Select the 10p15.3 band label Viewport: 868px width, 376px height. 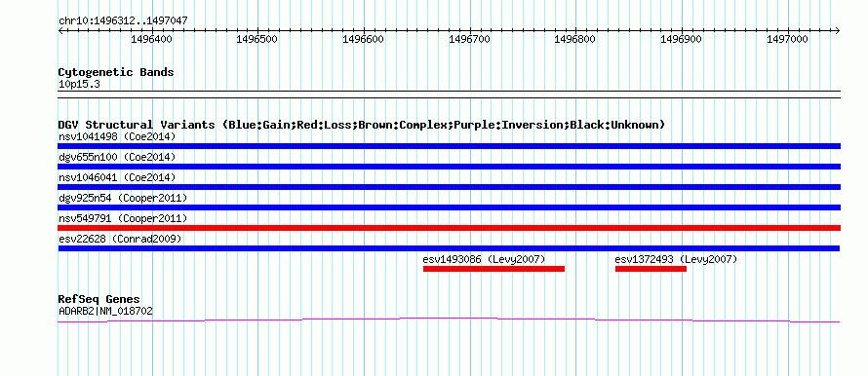pyautogui.click(x=79, y=85)
